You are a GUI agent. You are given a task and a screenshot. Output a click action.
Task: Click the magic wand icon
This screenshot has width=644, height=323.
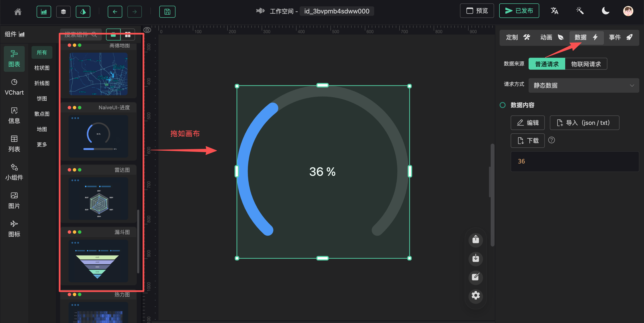[580, 11]
